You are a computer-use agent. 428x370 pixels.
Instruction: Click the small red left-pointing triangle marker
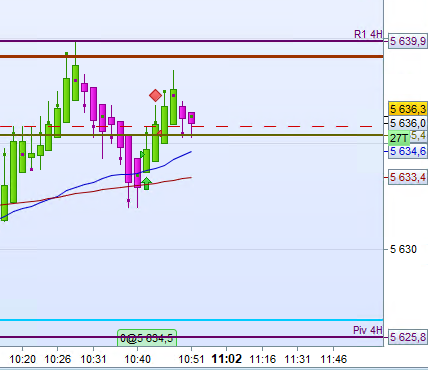tap(159, 134)
